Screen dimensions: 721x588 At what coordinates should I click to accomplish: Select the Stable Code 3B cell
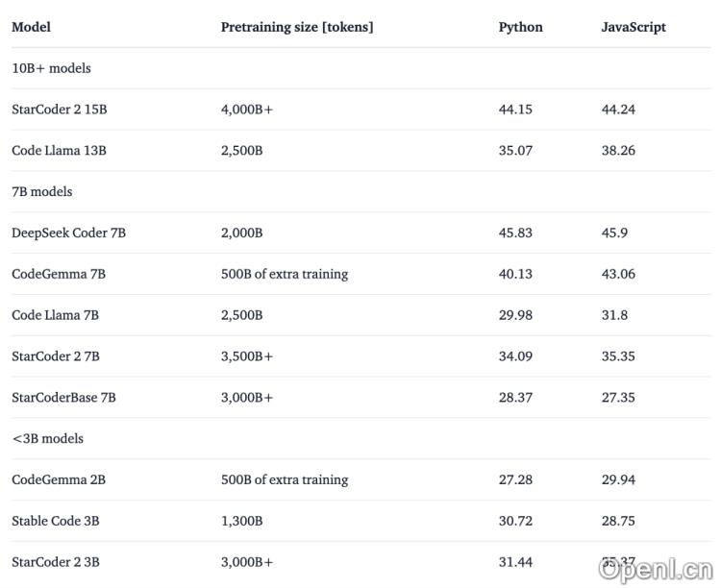click(x=56, y=521)
